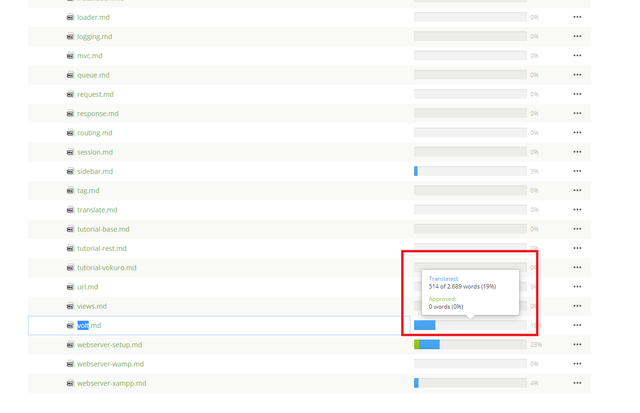Open the webserver-xampp.md file link

coord(111,383)
